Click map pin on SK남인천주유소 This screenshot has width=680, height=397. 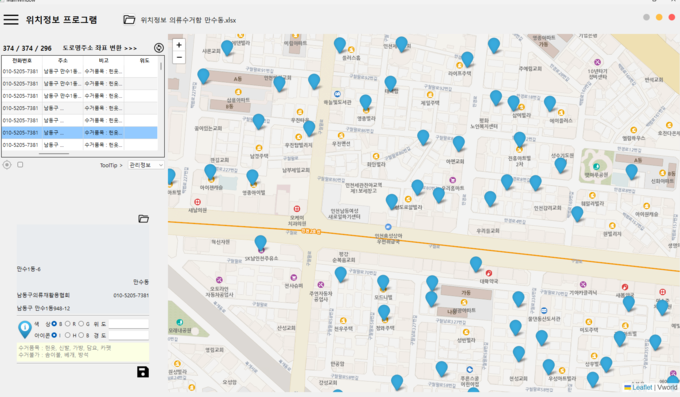pos(260,243)
